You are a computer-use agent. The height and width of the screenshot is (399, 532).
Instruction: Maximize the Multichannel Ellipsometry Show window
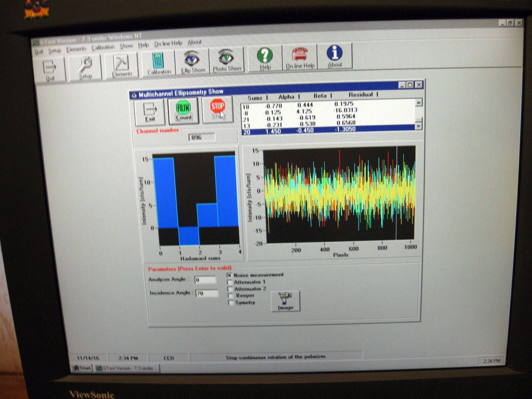coord(410,85)
